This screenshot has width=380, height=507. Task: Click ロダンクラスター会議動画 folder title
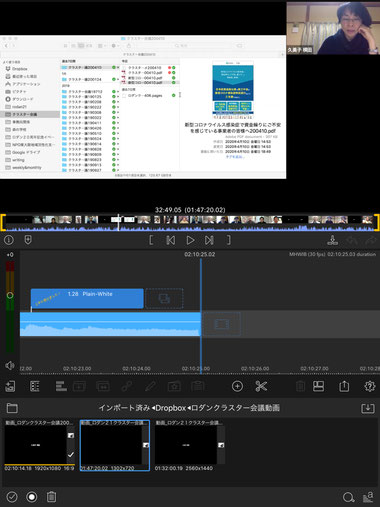coord(235,408)
